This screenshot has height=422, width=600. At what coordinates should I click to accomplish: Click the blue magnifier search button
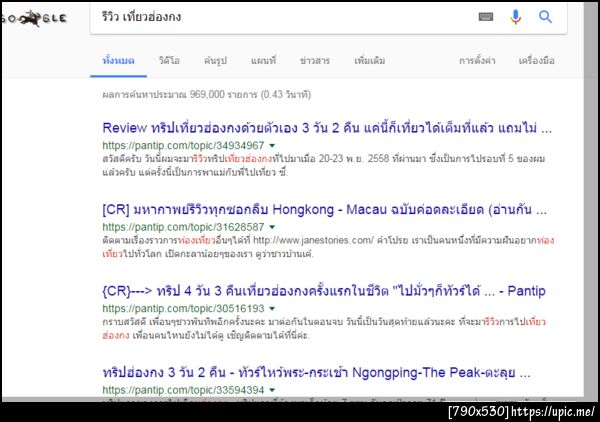pos(545,17)
